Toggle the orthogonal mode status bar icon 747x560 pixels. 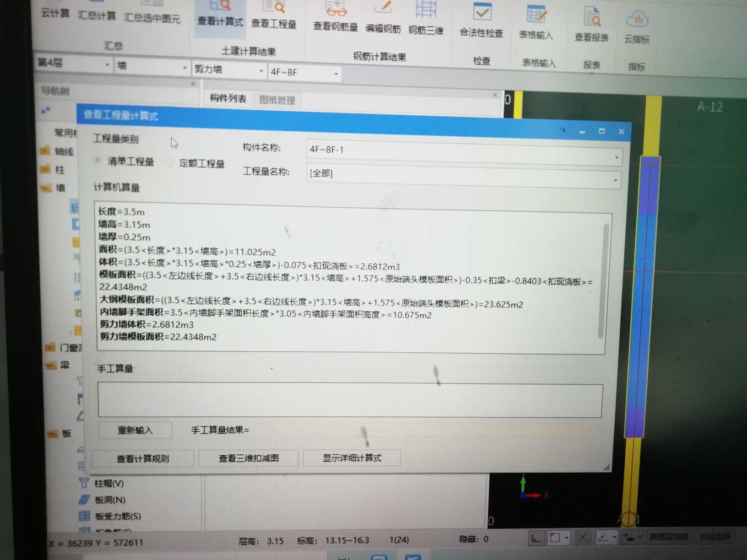pos(536,538)
